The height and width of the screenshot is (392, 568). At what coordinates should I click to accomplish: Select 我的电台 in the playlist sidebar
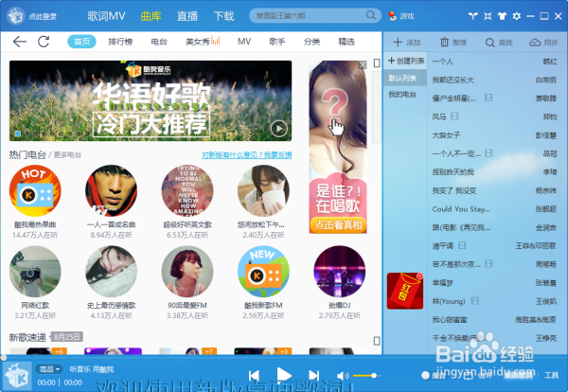click(402, 95)
